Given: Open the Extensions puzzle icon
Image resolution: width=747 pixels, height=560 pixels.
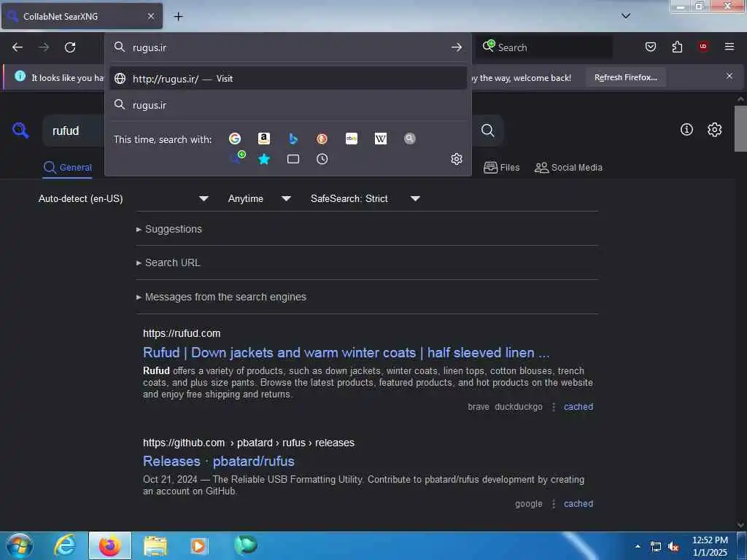Looking at the screenshot, I should click(677, 47).
